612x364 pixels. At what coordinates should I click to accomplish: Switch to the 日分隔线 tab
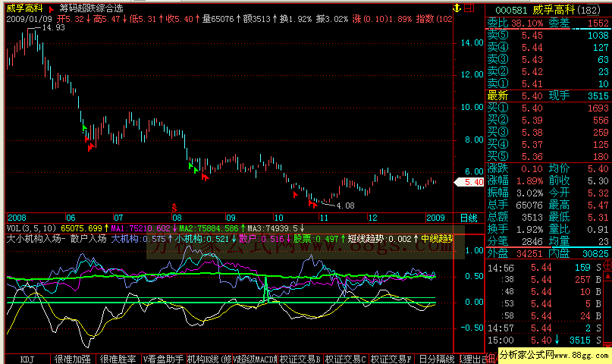pos(436,359)
